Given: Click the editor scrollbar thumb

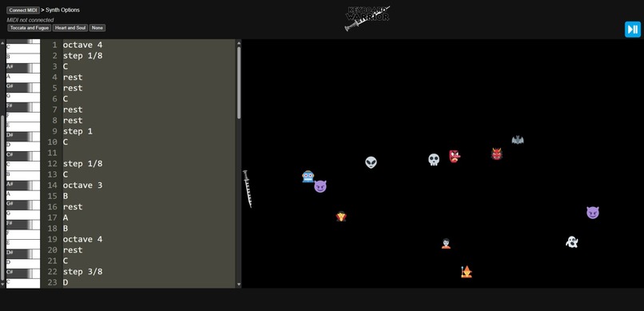Looking at the screenshot, I should (x=239, y=83).
